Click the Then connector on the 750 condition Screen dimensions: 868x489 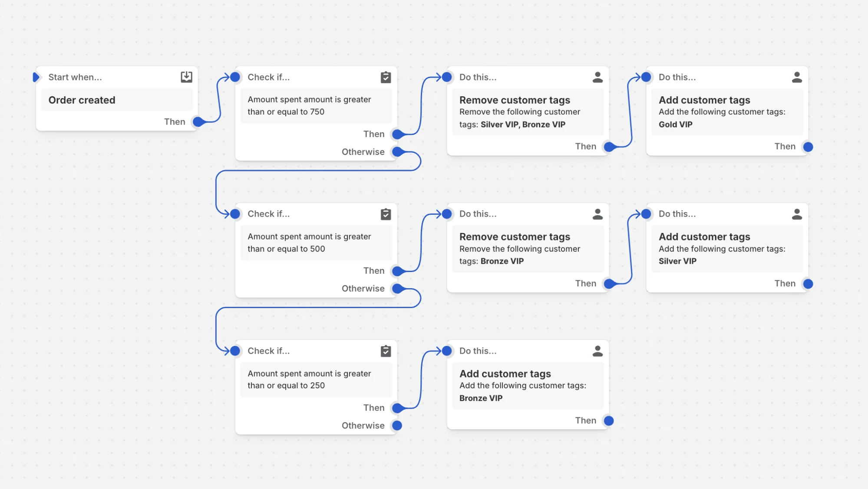pyautogui.click(x=396, y=134)
